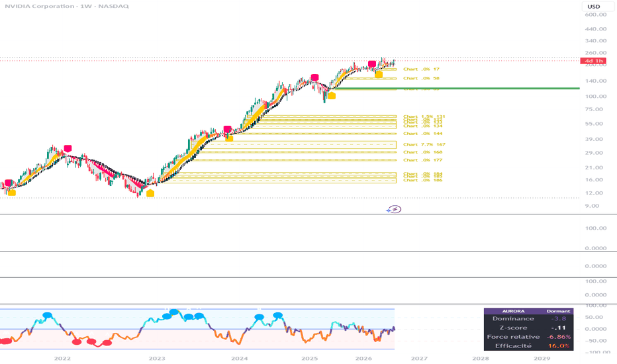Viewport: 617px width, 364px height.
Task: Click the first blue dot on the oscillator in 2022
Action: point(47,315)
